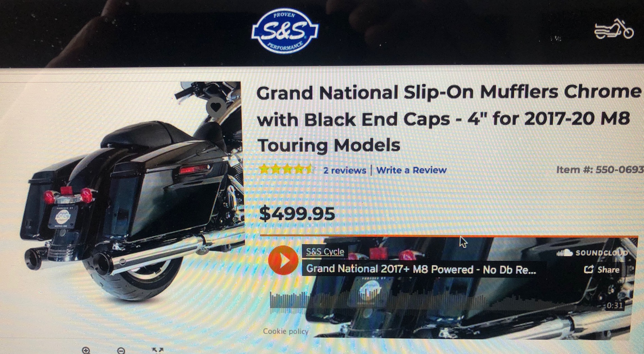Image resolution: width=644 pixels, height=354 pixels.
Task: Open the Grand National 2017+ M8 track title
Action: pos(421,269)
